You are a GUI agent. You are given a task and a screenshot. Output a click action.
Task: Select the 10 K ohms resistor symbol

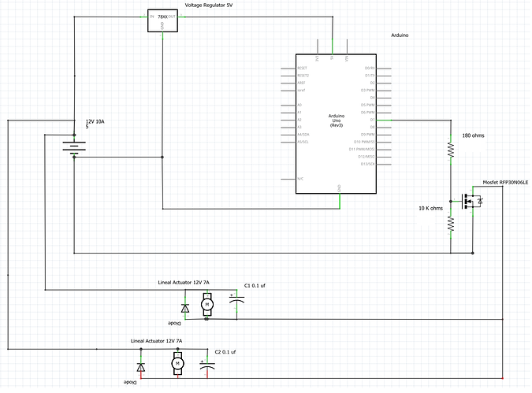[x=451, y=224]
